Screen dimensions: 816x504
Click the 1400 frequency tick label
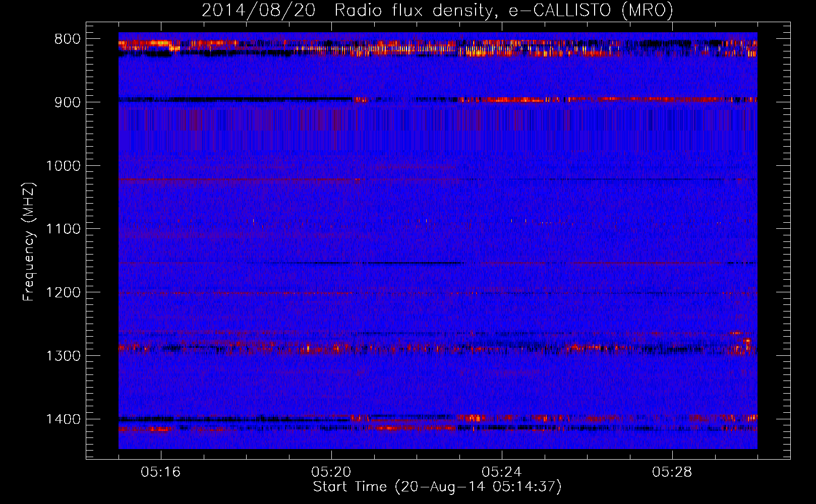[x=63, y=419]
